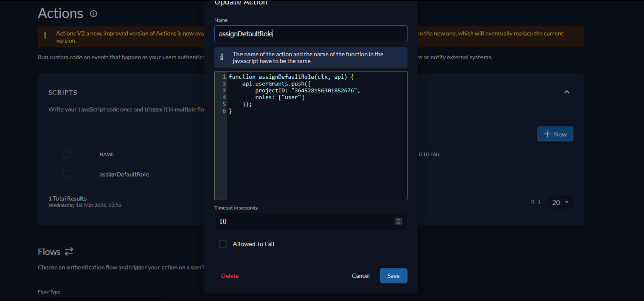The width and height of the screenshot is (644, 301).
Task: Click the projectID line in code editor
Action: click(307, 90)
